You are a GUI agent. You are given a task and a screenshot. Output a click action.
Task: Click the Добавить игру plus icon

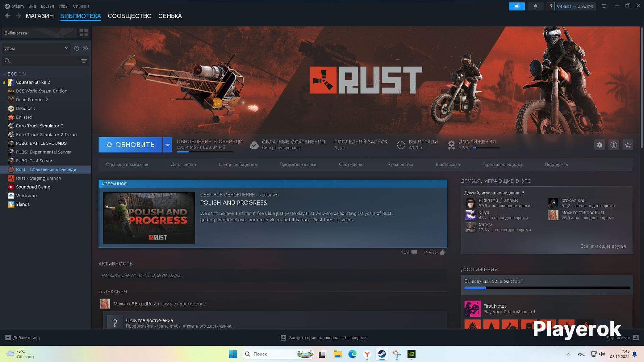point(8,338)
